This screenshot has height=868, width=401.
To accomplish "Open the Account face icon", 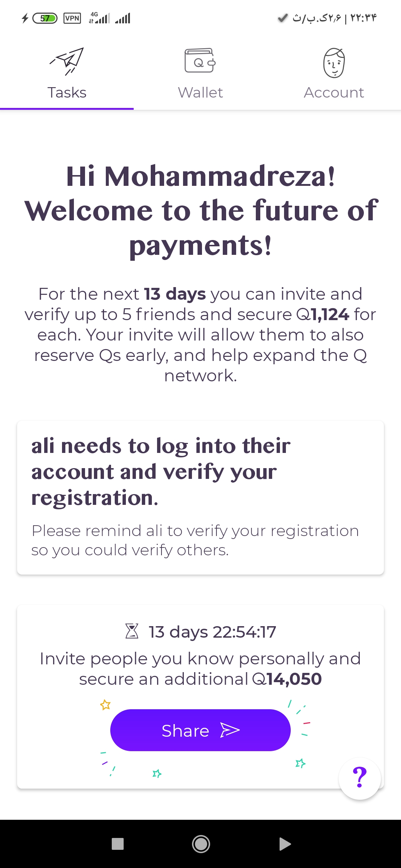I will (334, 63).
